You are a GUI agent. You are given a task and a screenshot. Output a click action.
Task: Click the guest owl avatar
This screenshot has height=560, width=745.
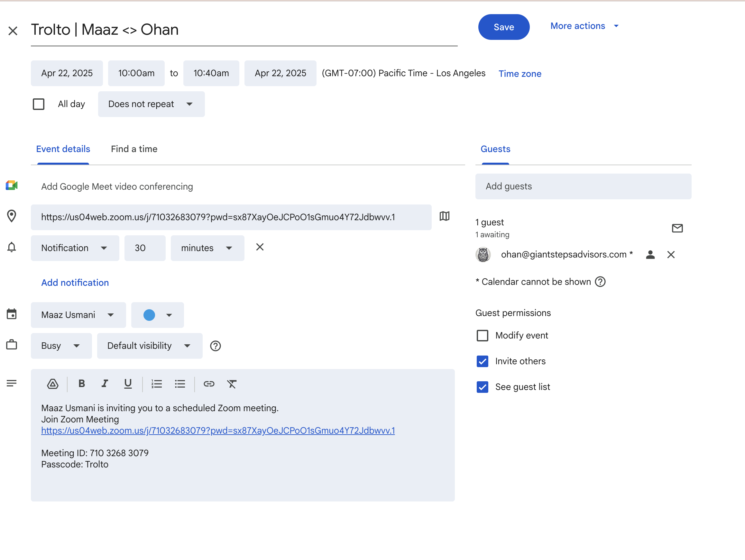click(x=483, y=255)
